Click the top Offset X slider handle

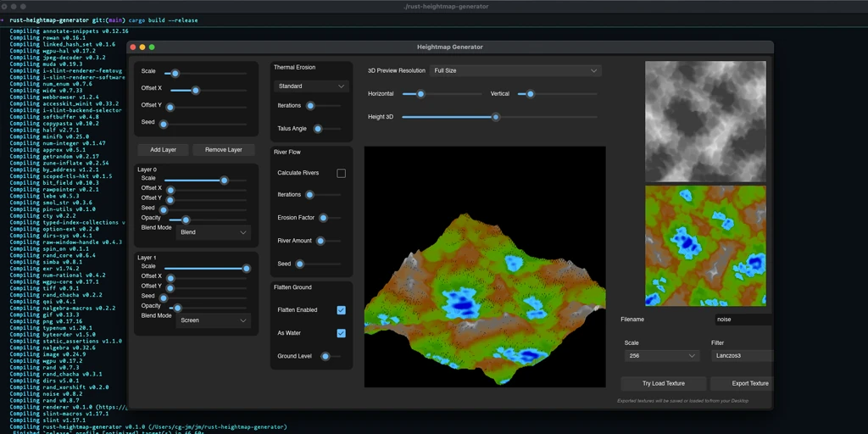(x=196, y=90)
